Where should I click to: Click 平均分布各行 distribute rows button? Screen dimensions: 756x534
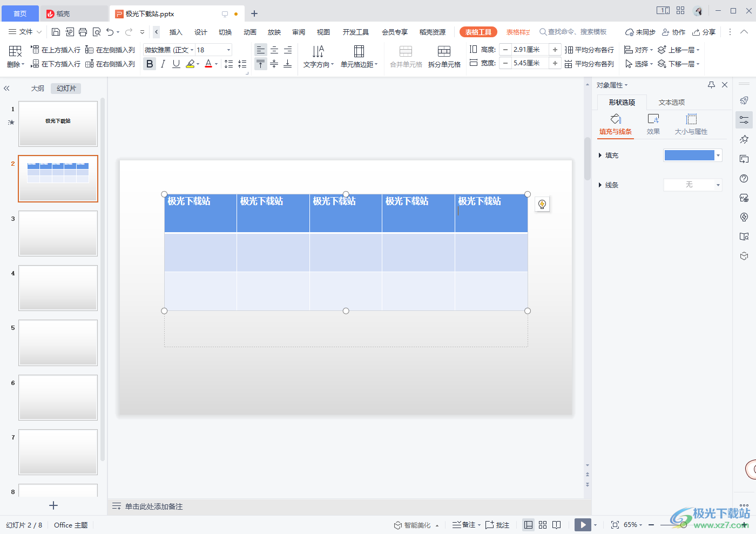pos(590,50)
